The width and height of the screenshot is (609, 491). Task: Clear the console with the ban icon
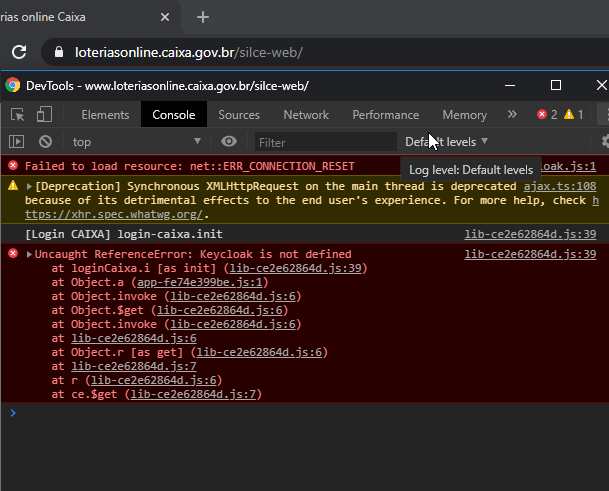45,142
